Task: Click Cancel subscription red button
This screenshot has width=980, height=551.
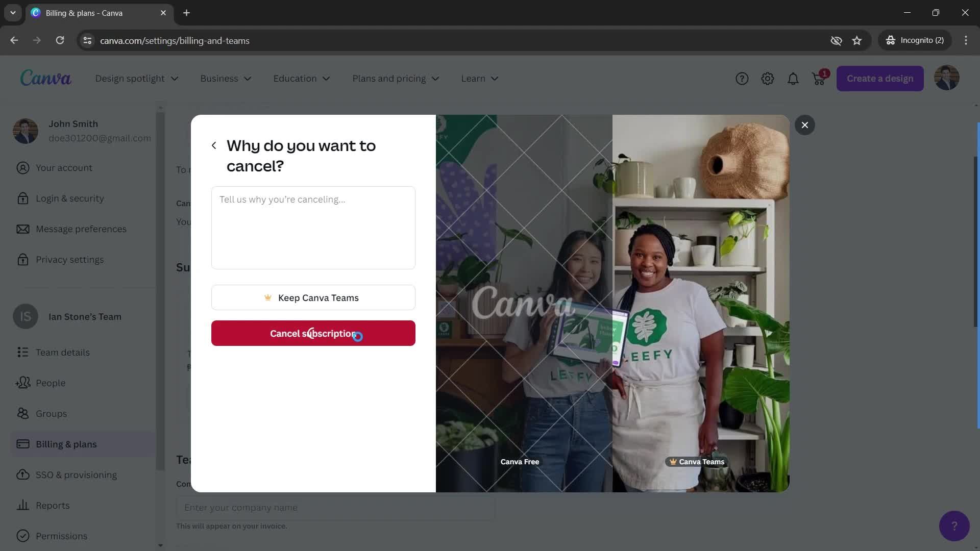Action: pyautogui.click(x=313, y=333)
